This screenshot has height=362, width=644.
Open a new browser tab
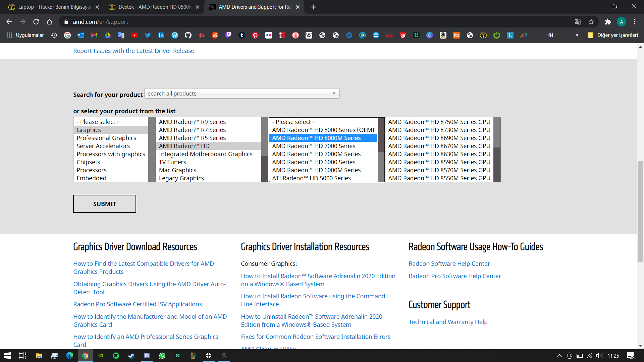314,7
